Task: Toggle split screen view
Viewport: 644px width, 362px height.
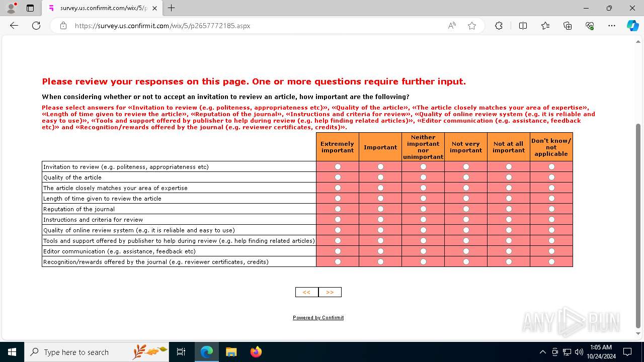Action: click(523, 26)
